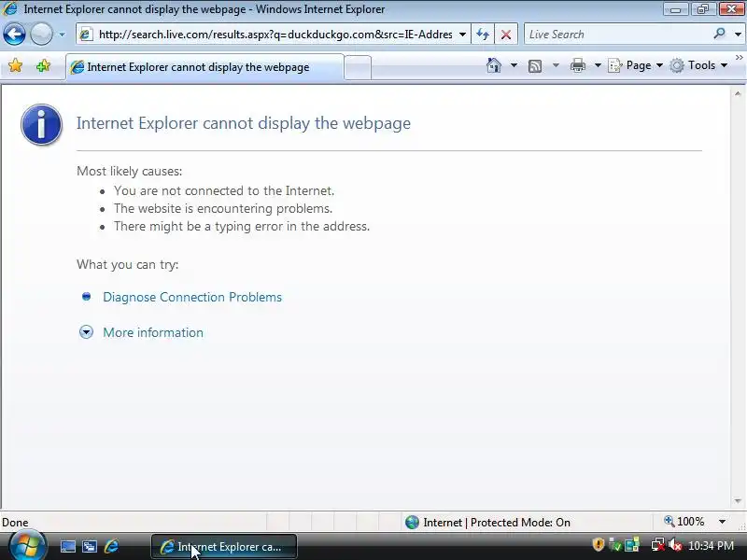
Task: Open a new blank tab
Action: [x=358, y=67]
